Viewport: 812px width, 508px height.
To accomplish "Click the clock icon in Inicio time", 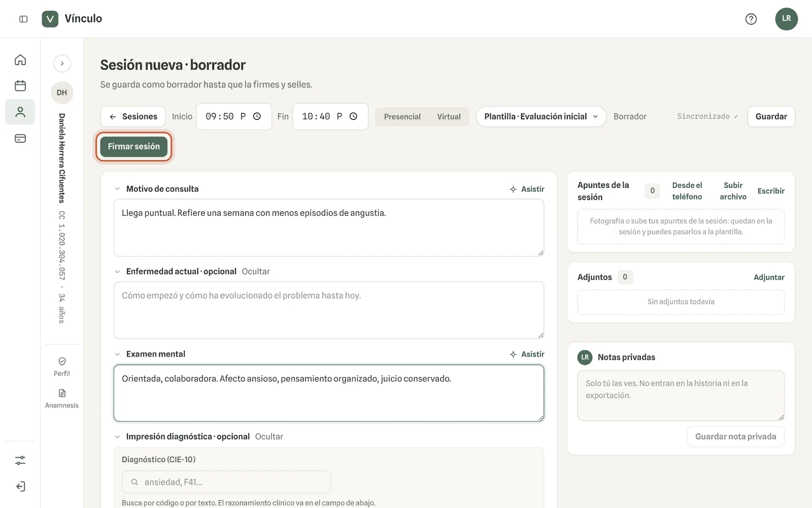I will 257,116.
